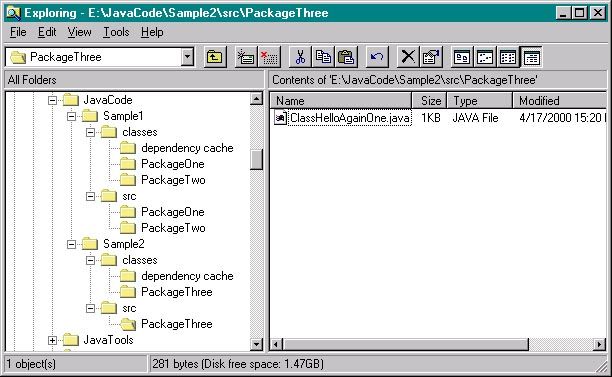Click the contents pane scroll right arrow

pyautogui.click(x=600, y=345)
